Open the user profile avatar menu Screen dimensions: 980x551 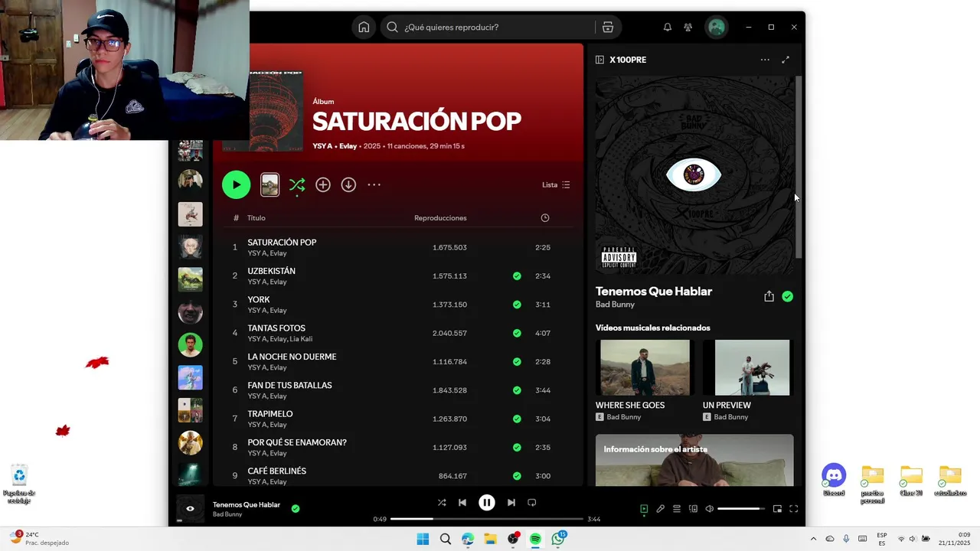coord(717,27)
